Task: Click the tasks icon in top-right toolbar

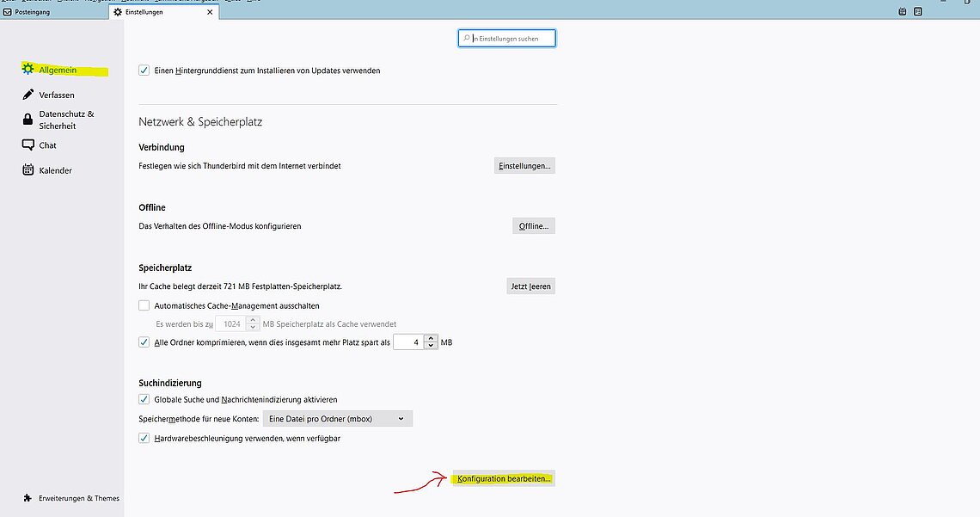Action: [x=918, y=12]
